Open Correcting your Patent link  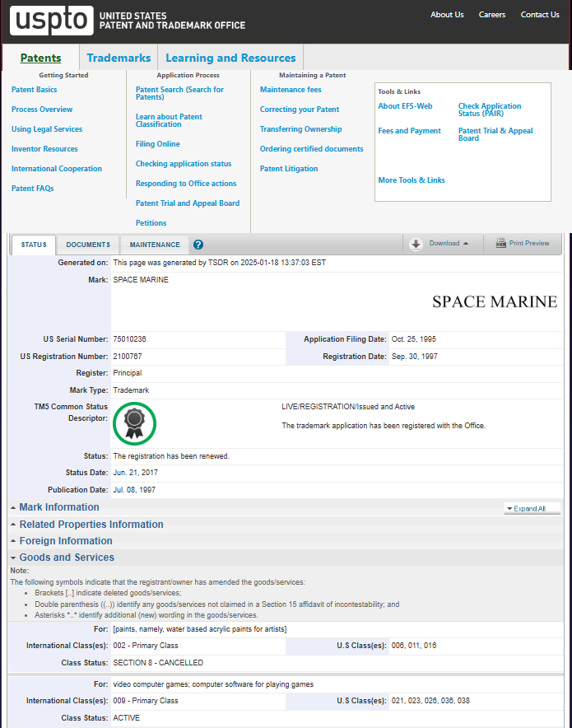300,109
